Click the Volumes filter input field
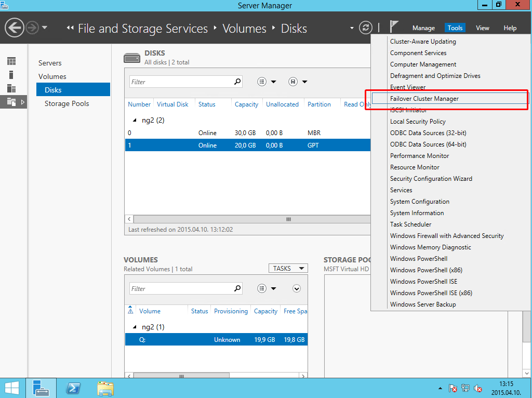This screenshot has height=398, width=532. pos(181,289)
